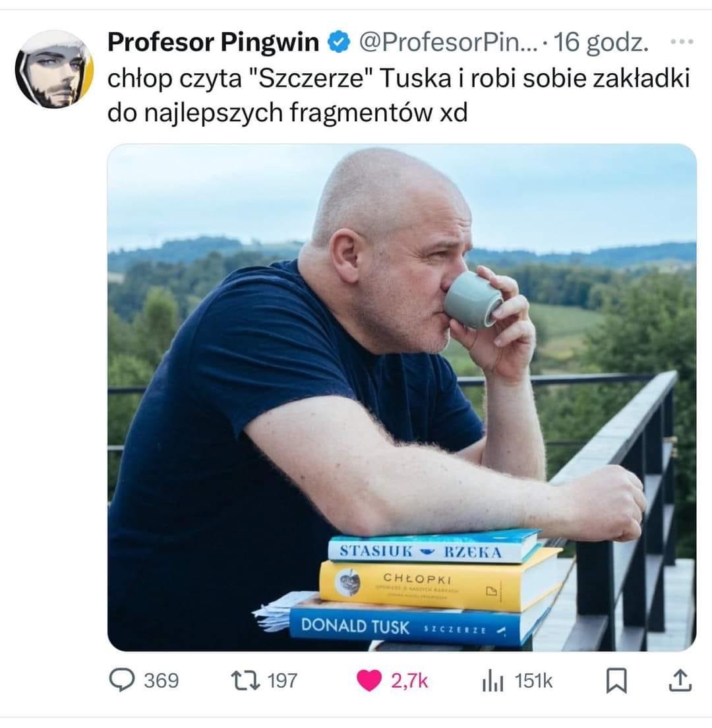The width and height of the screenshot is (712, 728).
Task: Click the reply speech bubble icon
Action: click(x=121, y=680)
